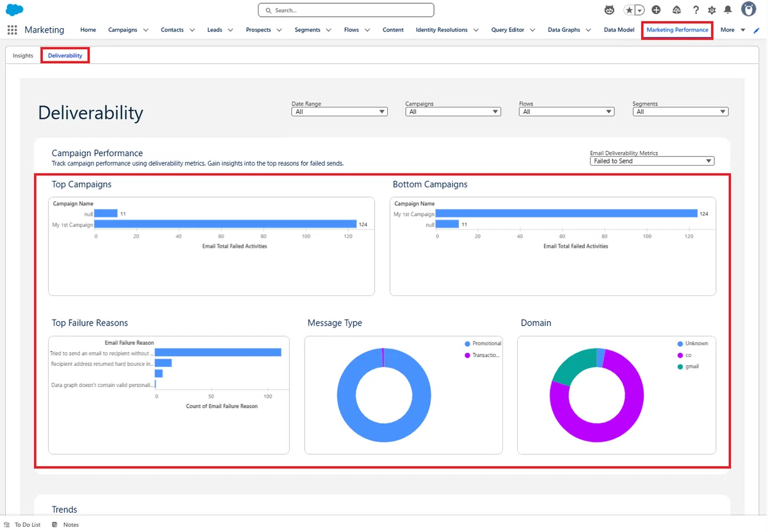
Task: Click the Favorites star icon
Action: [x=629, y=10]
